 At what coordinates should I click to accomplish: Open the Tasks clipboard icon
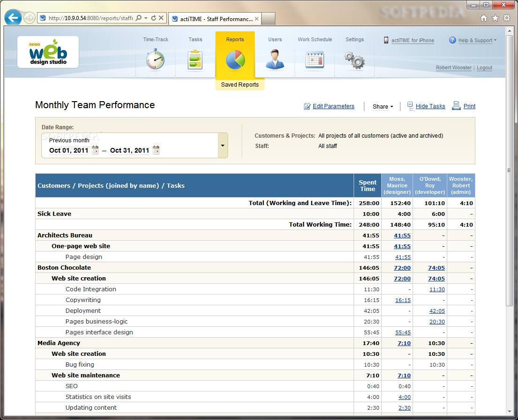[195, 60]
